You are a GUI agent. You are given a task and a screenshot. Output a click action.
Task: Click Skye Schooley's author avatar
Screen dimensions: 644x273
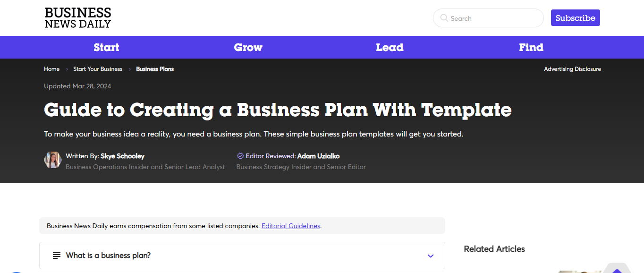52,160
